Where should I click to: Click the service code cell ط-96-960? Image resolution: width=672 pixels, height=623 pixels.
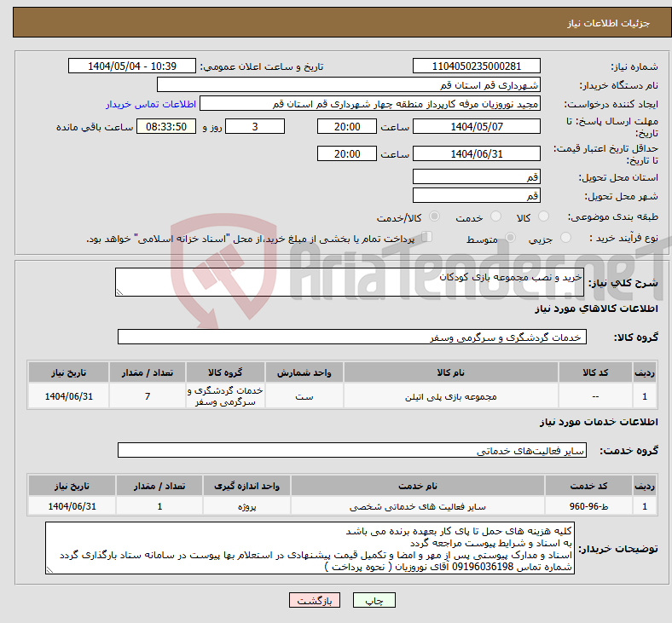click(x=588, y=506)
